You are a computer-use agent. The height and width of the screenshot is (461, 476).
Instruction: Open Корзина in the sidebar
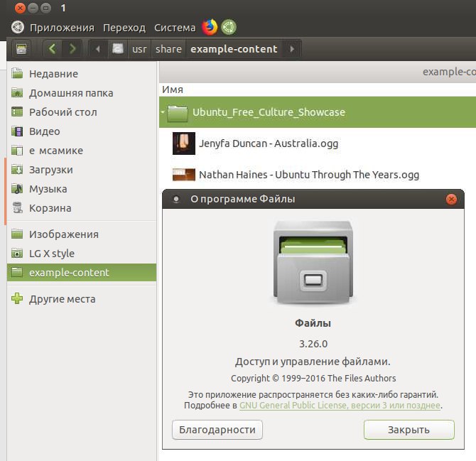pyautogui.click(x=82, y=208)
